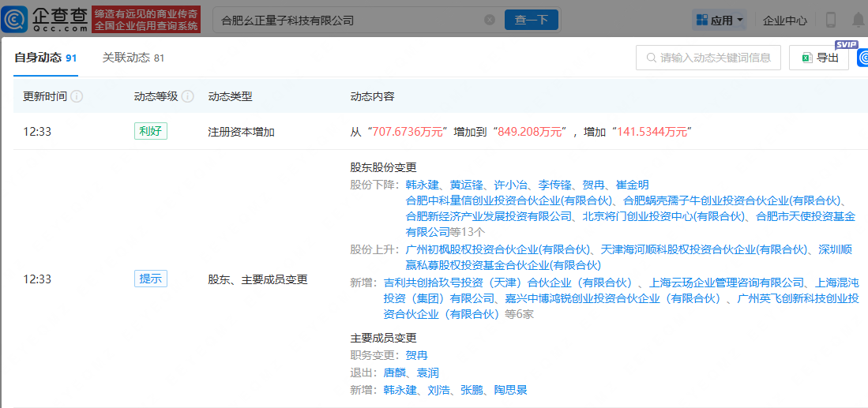This screenshot has height=408, width=868.
Task: Clear the search box with the X icon
Action: 490,20
